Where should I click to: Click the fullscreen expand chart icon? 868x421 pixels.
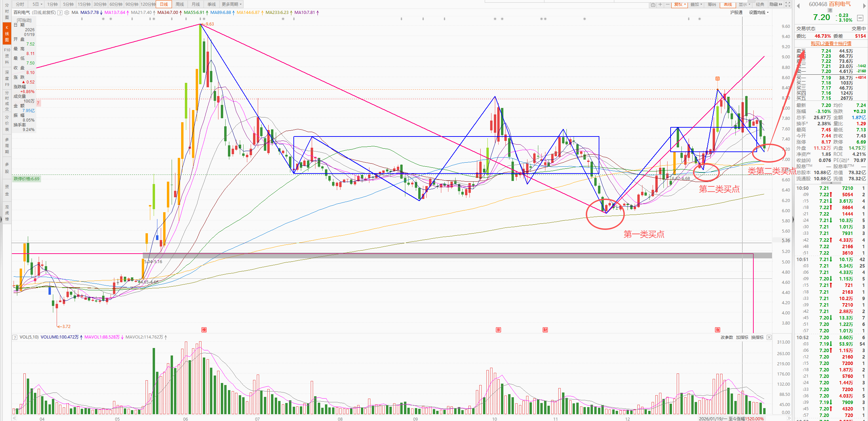pyautogui.click(x=788, y=4)
